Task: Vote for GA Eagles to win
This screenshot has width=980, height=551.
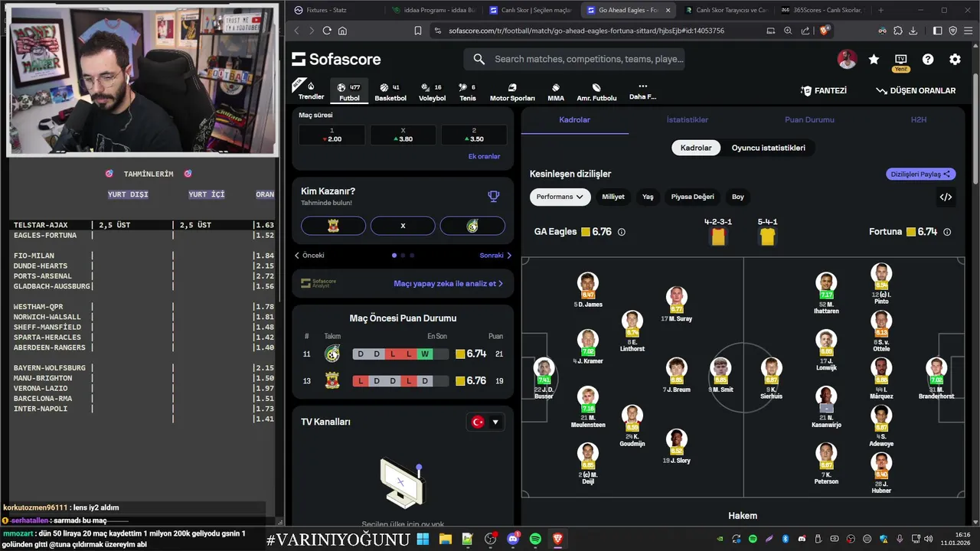Action: tap(333, 226)
